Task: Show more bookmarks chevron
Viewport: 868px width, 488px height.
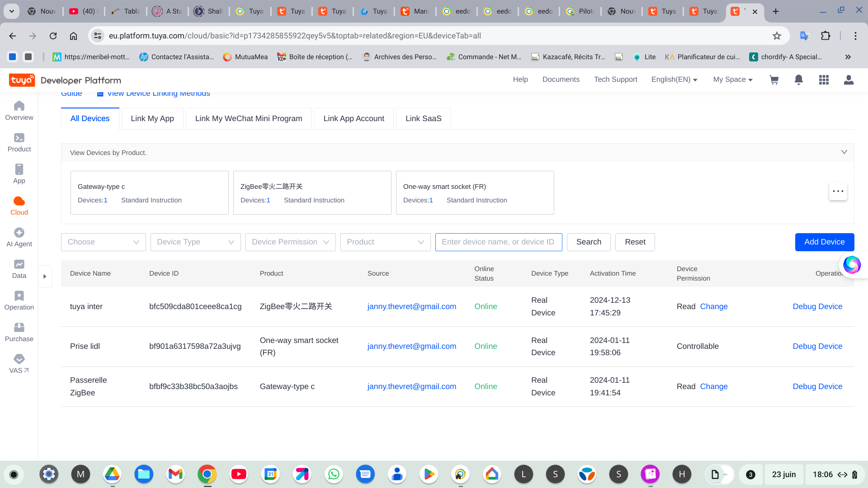Action: point(848,57)
